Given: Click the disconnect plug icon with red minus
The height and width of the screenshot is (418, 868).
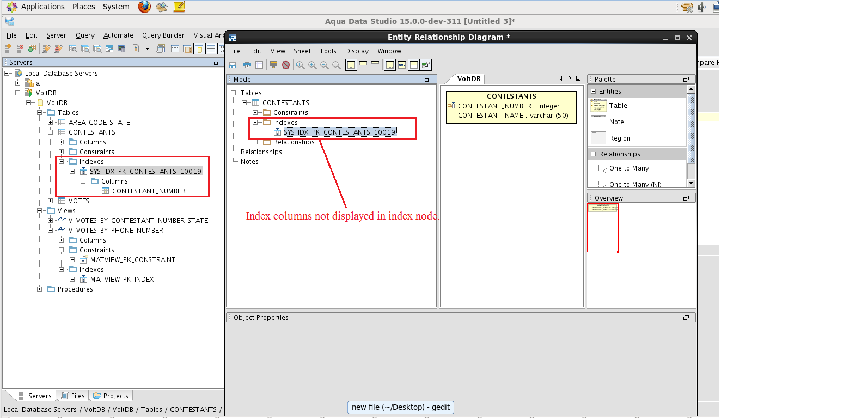Looking at the screenshot, I should tap(58, 49).
